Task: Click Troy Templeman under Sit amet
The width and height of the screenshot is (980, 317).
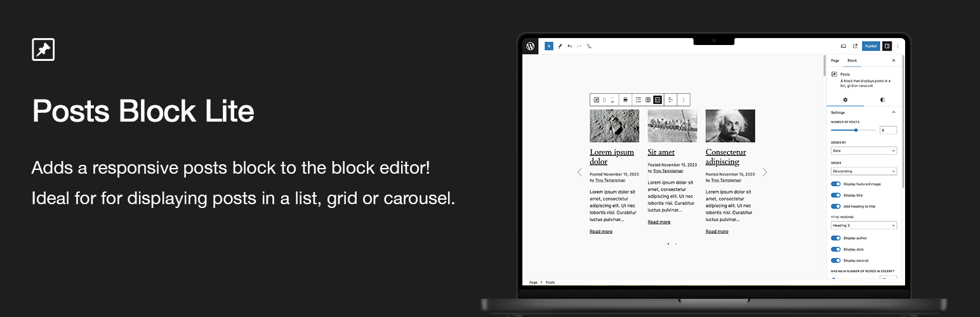Action: (x=668, y=171)
